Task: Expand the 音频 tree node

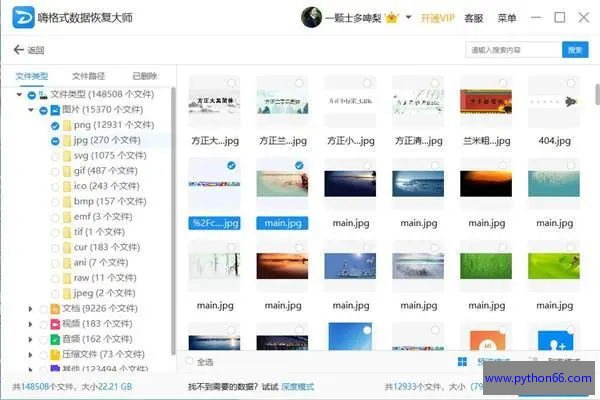Action: pyautogui.click(x=31, y=340)
